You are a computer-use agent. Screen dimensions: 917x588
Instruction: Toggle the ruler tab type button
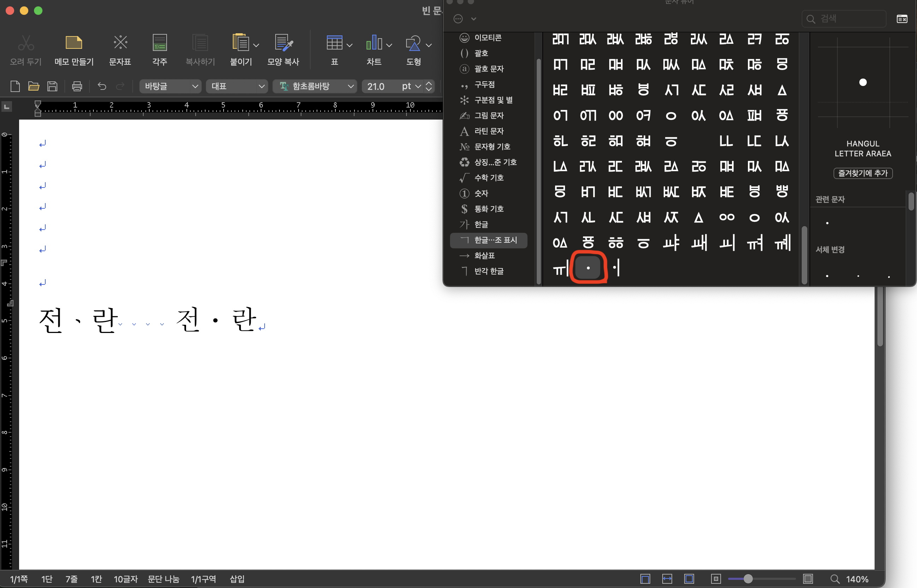6,107
